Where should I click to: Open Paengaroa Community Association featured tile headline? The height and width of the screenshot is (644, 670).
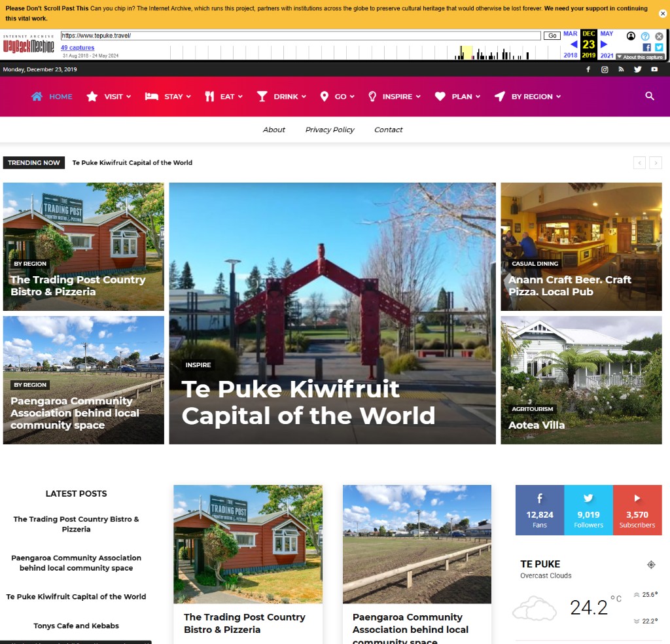tap(75, 413)
